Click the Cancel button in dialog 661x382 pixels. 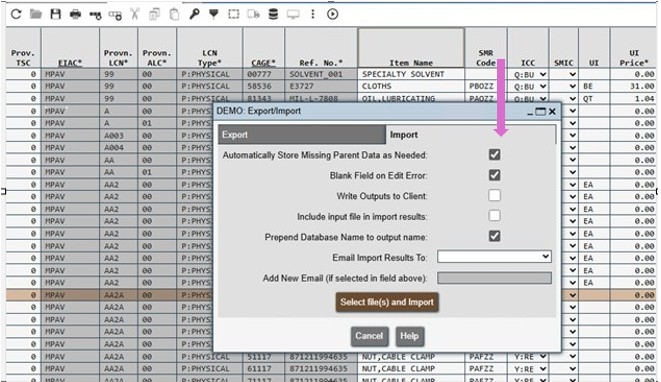click(369, 336)
